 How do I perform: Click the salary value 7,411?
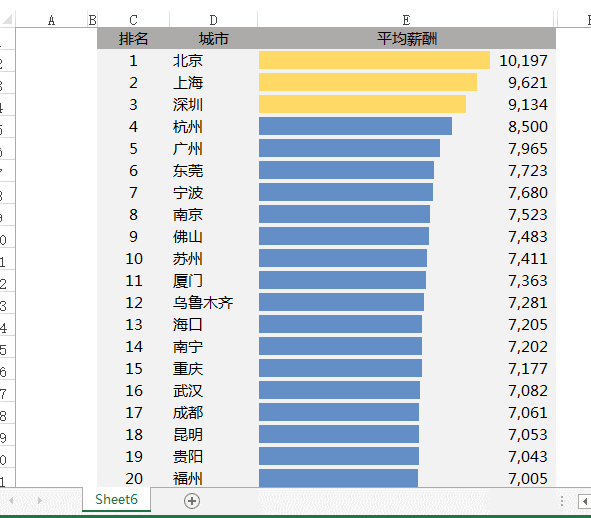(527, 258)
